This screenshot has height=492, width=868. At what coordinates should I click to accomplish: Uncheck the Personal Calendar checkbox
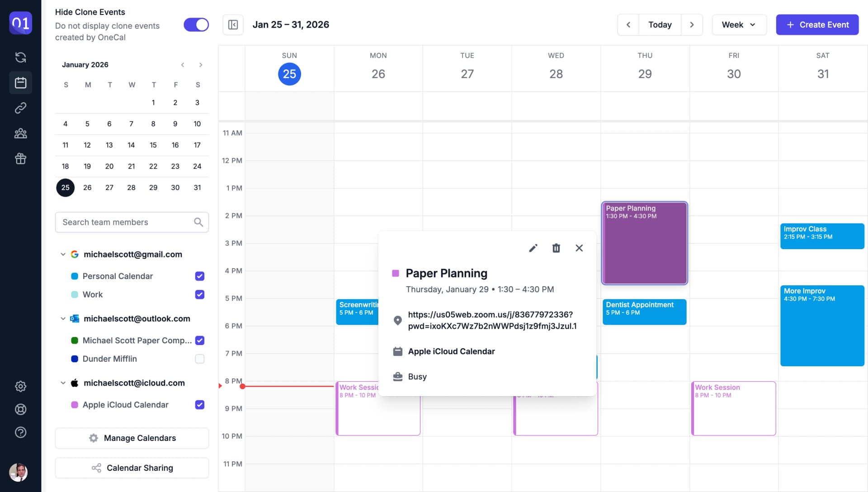(x=200, y=276)
